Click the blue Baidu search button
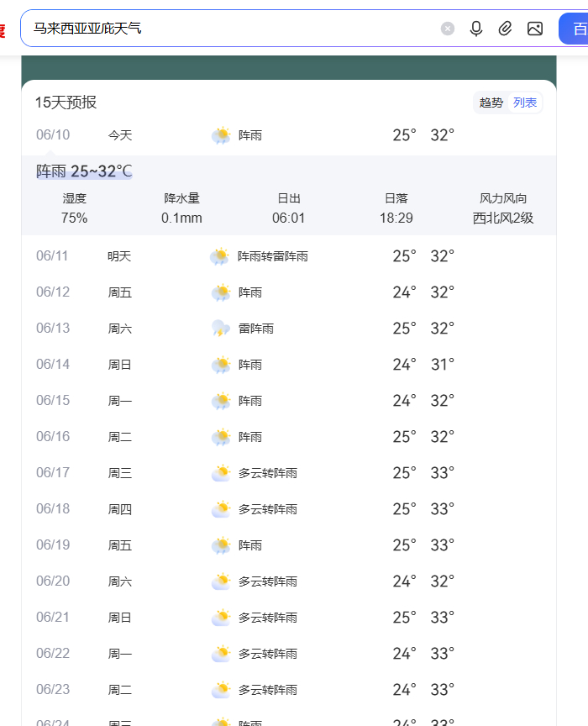 coord(574,29)
